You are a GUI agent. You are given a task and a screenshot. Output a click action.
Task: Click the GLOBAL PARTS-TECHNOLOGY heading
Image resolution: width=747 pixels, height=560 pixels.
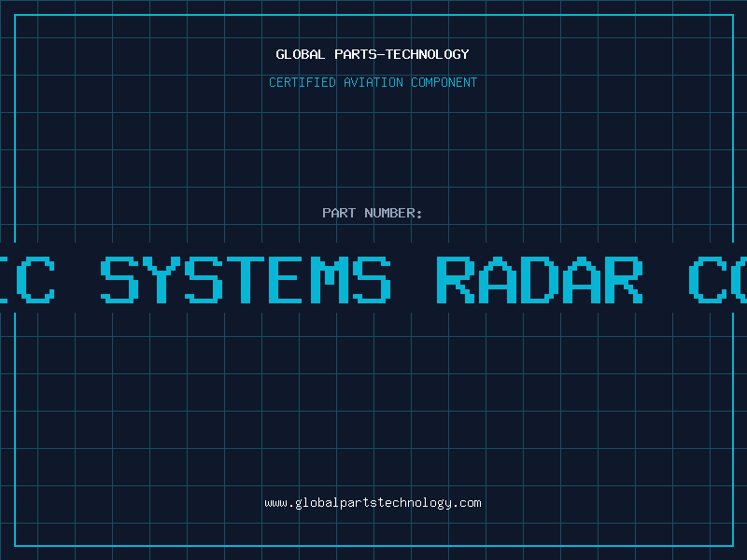coord(373,54)
